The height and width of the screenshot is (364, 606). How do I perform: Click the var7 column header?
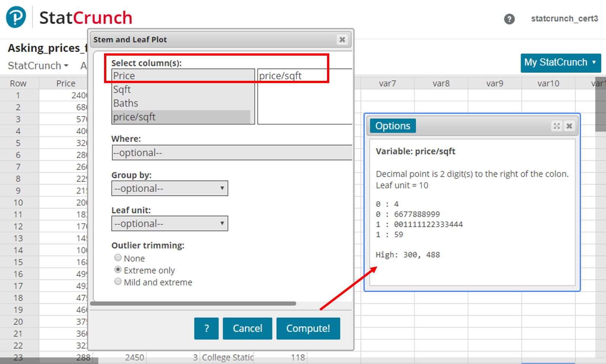[x=387, y=83]
